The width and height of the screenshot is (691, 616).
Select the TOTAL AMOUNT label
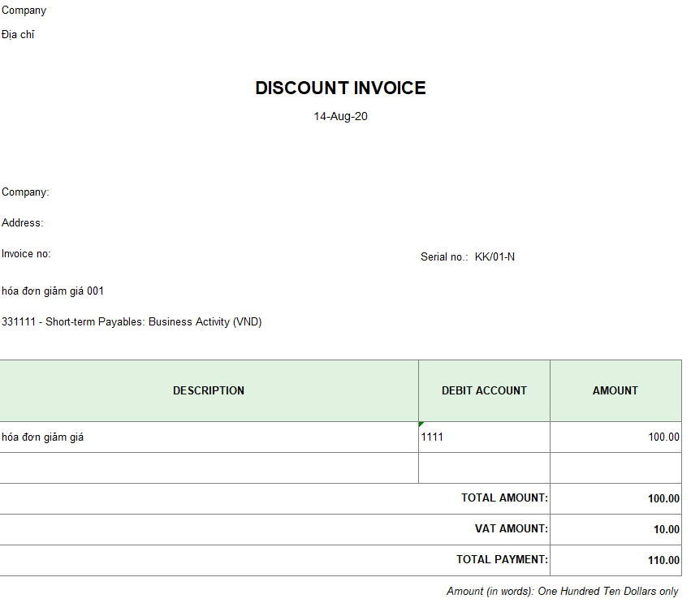[504, 498]
